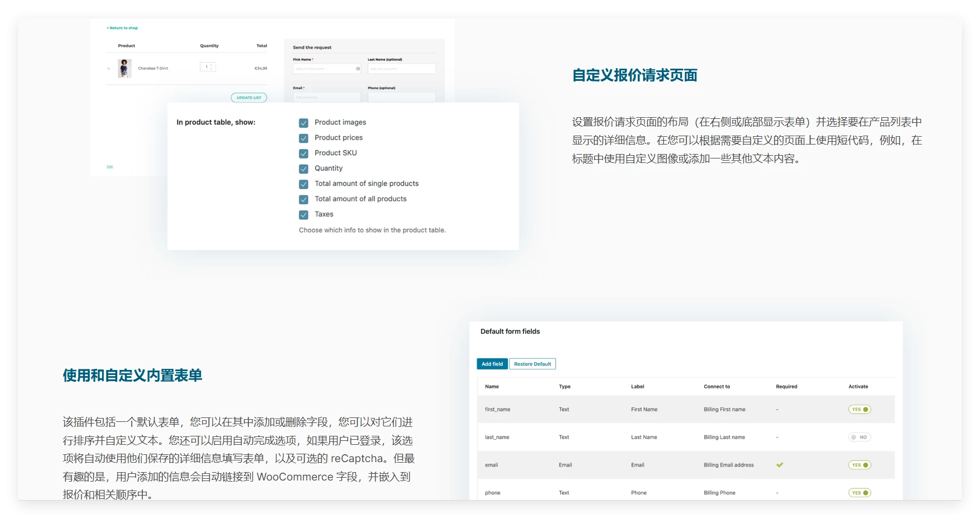Follow the Return to shop link
Viewport: 980px width, 519px height.
(x=122, y=28)
